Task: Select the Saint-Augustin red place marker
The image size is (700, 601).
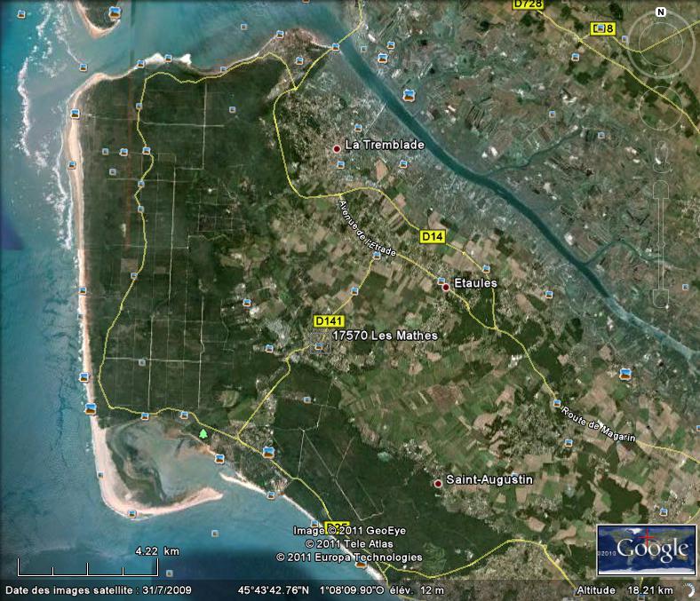Action: 437,483
